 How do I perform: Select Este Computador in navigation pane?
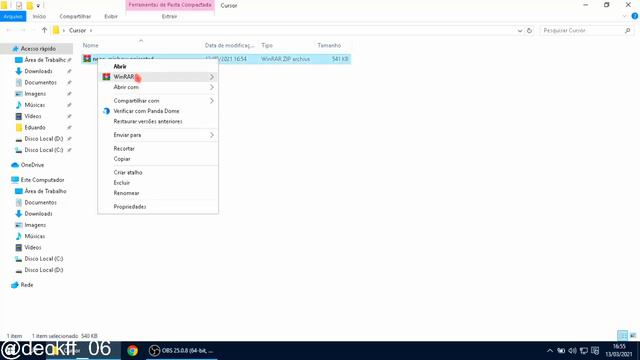pos(42,180)
